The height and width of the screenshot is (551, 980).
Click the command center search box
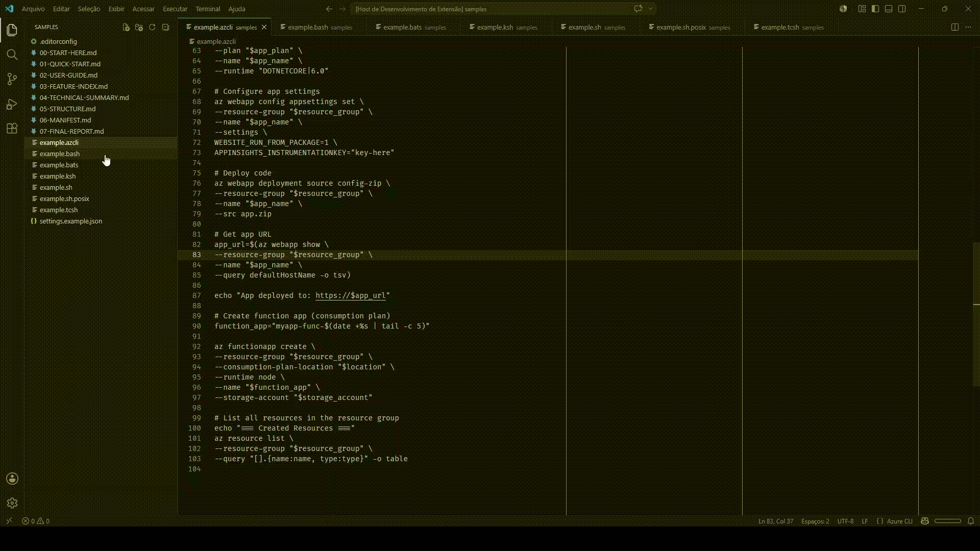[502, 9]
